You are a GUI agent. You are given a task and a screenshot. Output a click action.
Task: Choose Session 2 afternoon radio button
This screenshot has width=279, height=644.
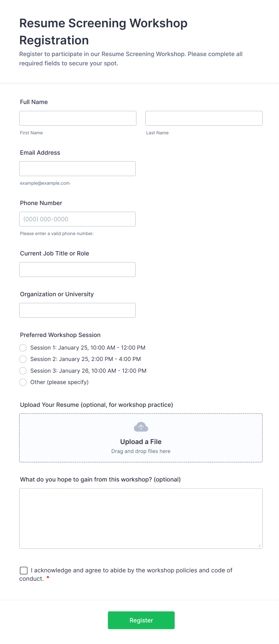click(23, 359)
